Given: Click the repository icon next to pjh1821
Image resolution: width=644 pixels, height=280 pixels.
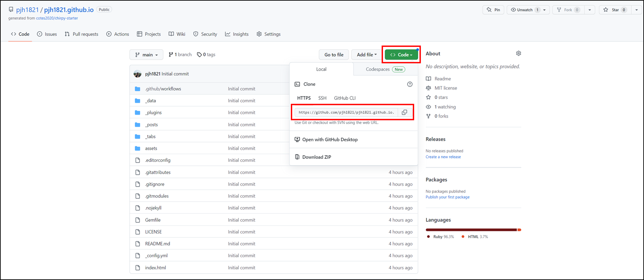Looking at the screenshot, I should 11,10.
